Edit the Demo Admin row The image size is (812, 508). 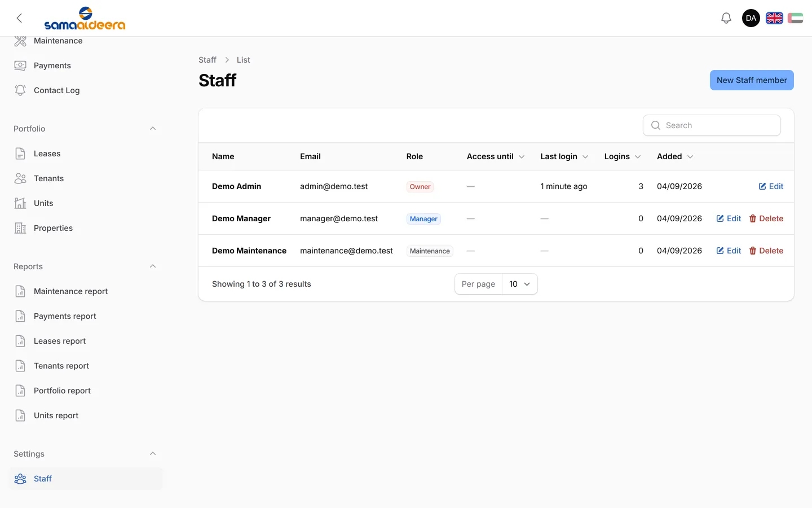(771, 186)
